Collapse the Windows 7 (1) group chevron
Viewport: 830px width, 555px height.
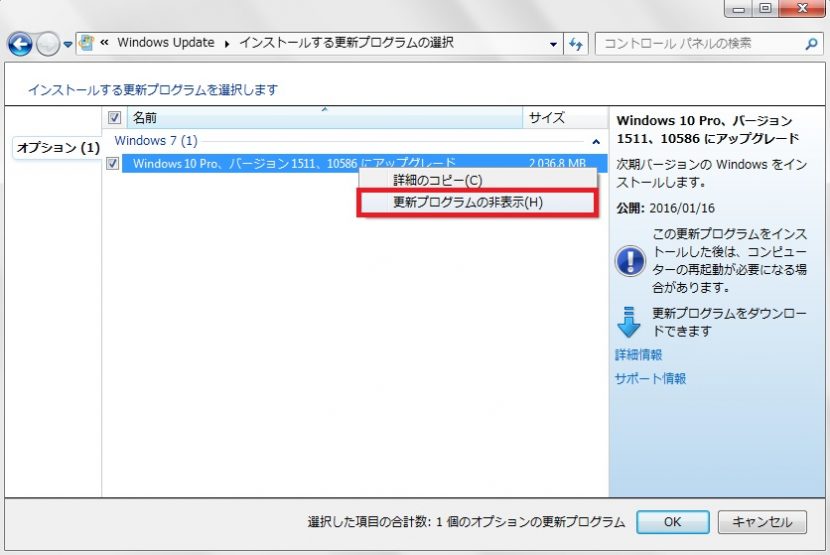coord(596,141)
